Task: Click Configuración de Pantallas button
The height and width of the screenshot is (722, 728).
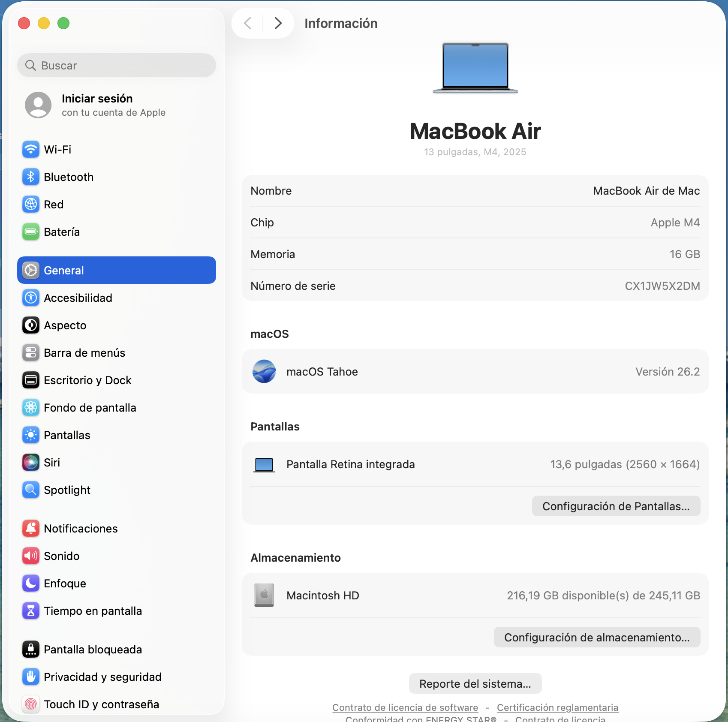Action: tap(616, 506)
